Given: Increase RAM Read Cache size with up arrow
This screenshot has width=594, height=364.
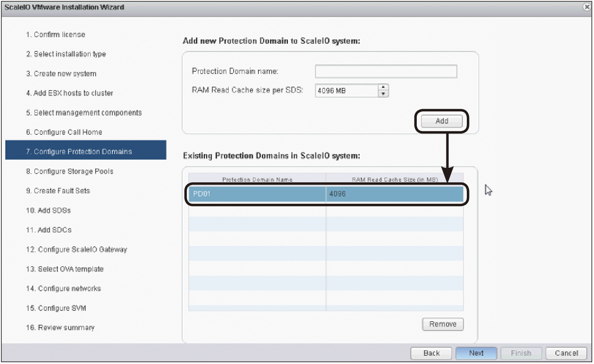Looking at the screenshot, I should pos(383,88).
